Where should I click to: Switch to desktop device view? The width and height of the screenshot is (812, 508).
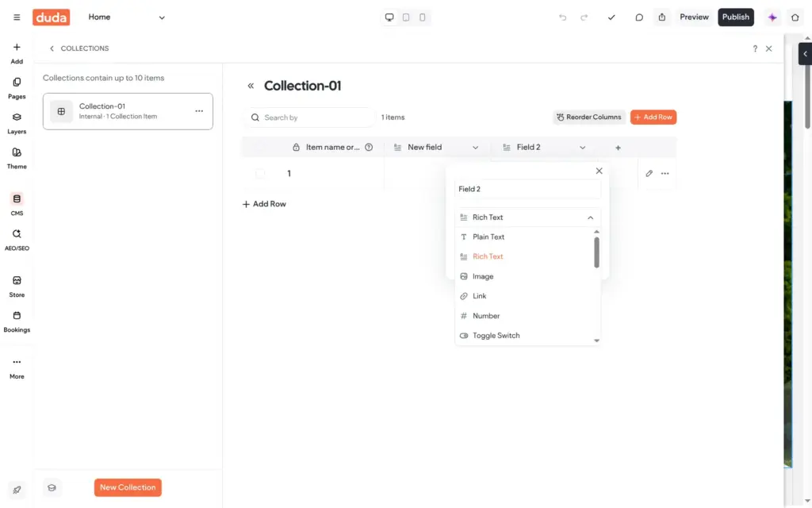pos(389,17)
